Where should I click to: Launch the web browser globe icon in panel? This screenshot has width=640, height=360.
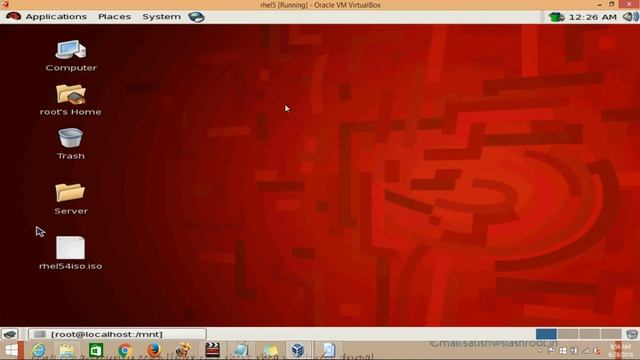coord(196,17)
